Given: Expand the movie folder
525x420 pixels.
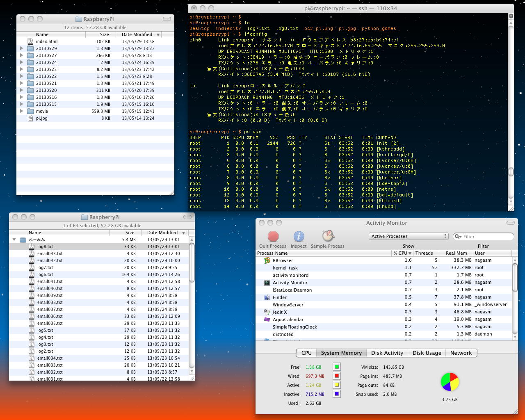Looking at the screenshot, I should pyautogui.click(x=22, y=111).
